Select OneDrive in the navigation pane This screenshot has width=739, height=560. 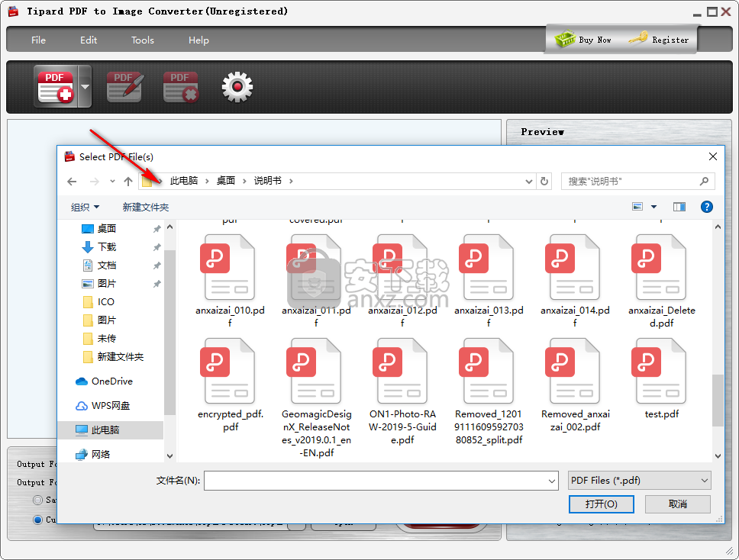point(111,381)
